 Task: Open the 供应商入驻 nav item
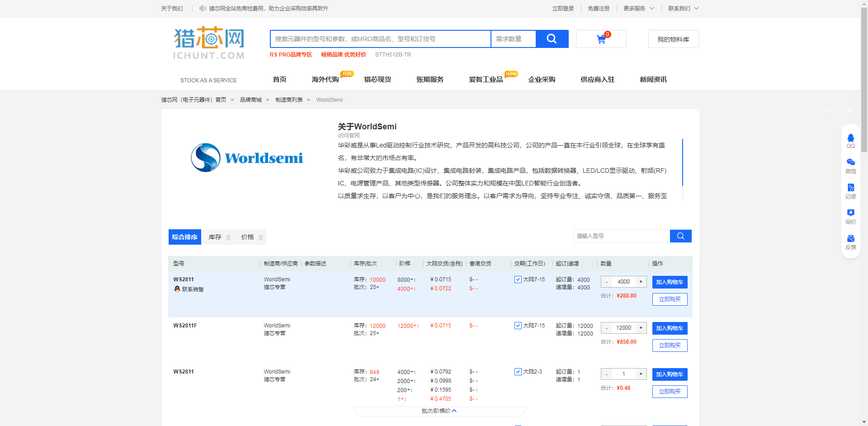[598, 80]
